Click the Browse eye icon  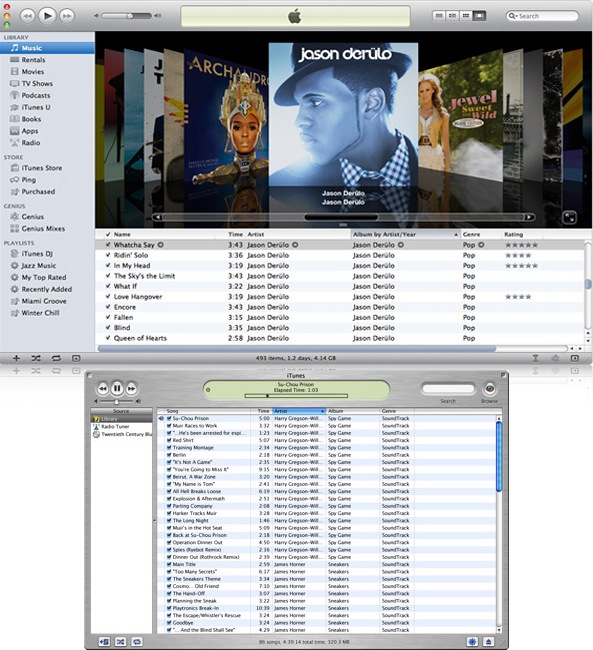click(490, 389)
